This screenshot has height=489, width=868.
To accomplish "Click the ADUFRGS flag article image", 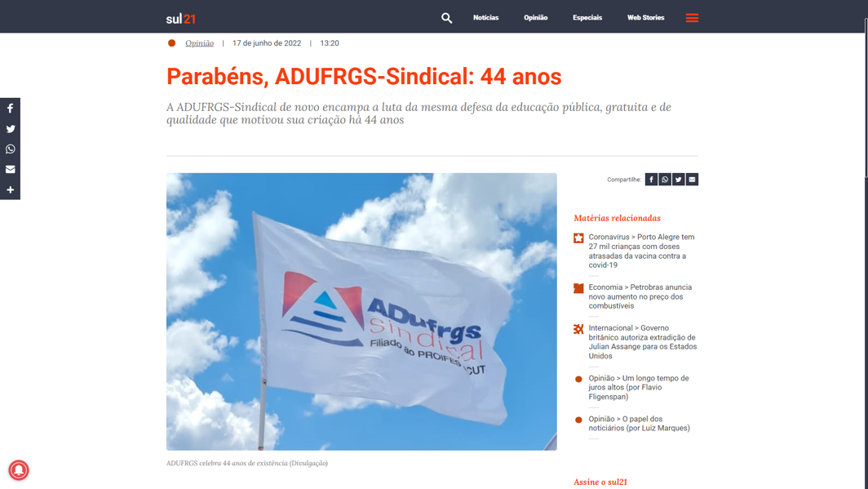I will click(361, 311).
